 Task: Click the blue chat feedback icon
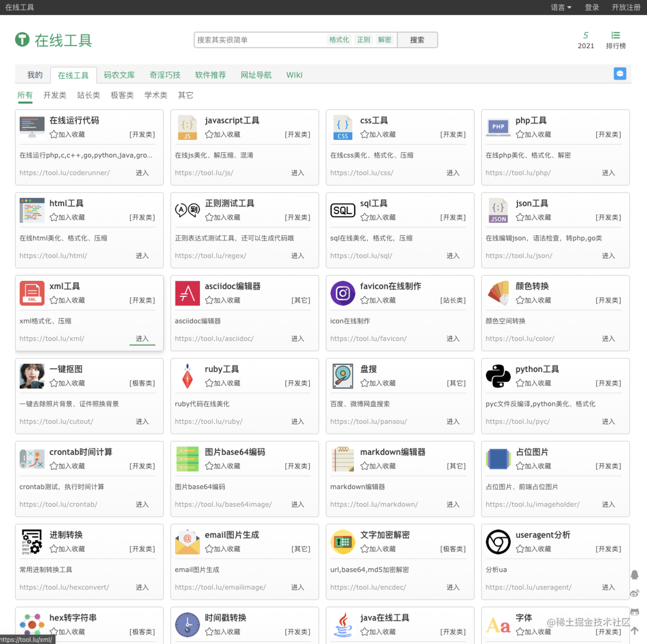(620, 74)
